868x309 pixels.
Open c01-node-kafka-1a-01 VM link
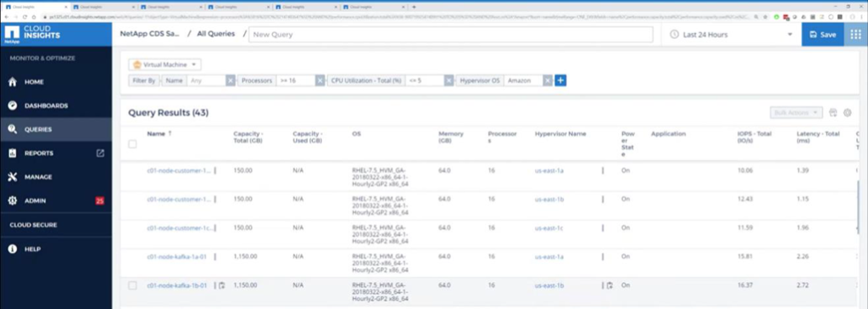pyautogui.click(x=176, y=256)
